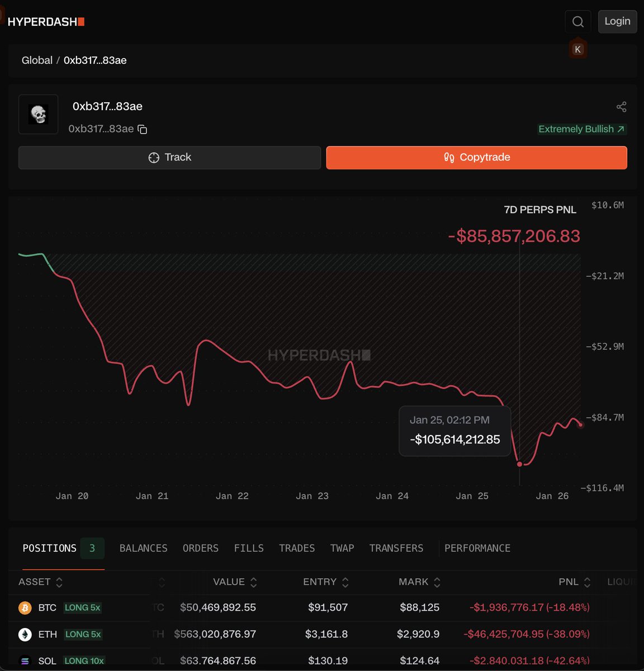Click the ETH entry price $3,161.8
This screenshot has width=644, height=671.
(x=326, y=634)
